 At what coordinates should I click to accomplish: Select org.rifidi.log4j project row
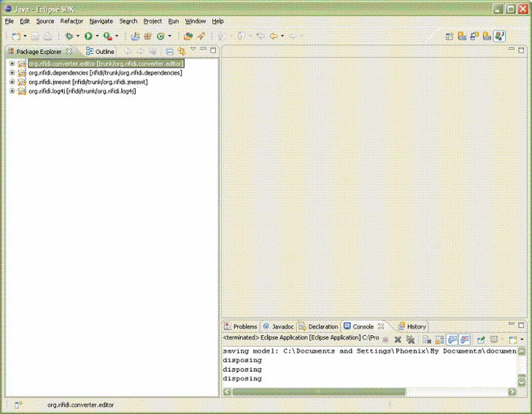tap(82, 91)
